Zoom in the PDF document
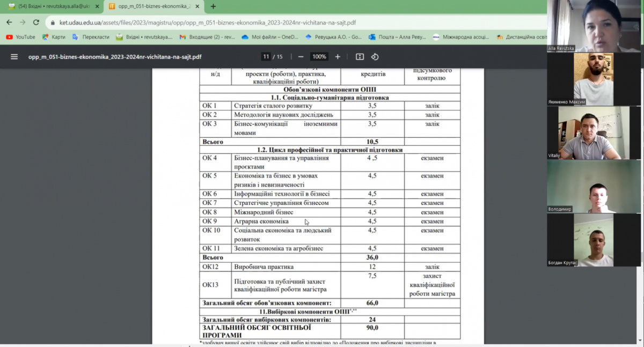The image size is (644, 347). tap(338, 57)
